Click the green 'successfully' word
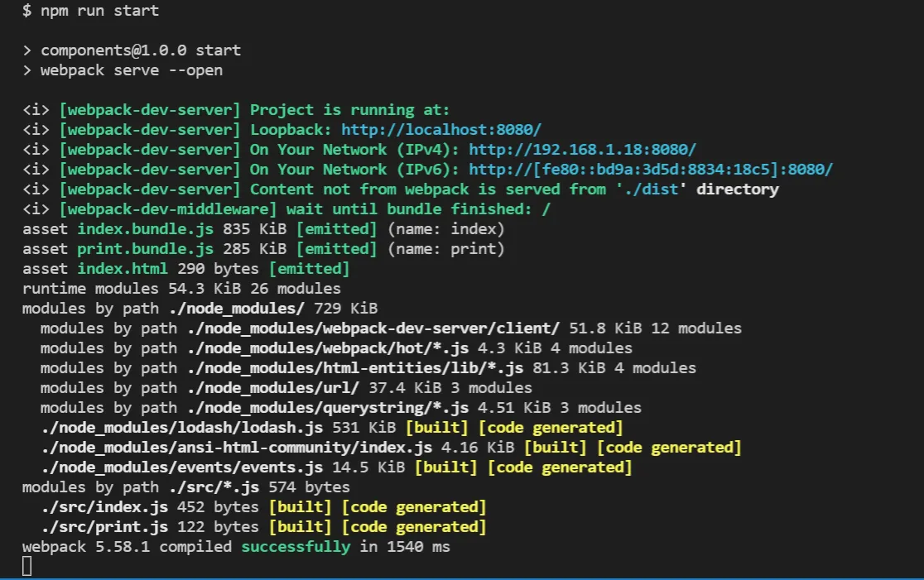The height and width of the screenshot is (580, 924). pyautogui.click(x=296, y=547)
